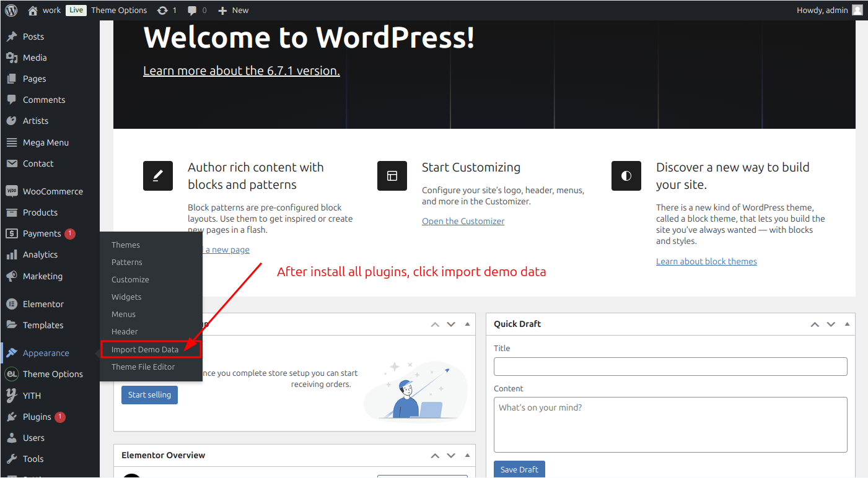This screenshot has width=868, height=478.
Task: Click the Posts pushpin icon
Action: (11, 37)
